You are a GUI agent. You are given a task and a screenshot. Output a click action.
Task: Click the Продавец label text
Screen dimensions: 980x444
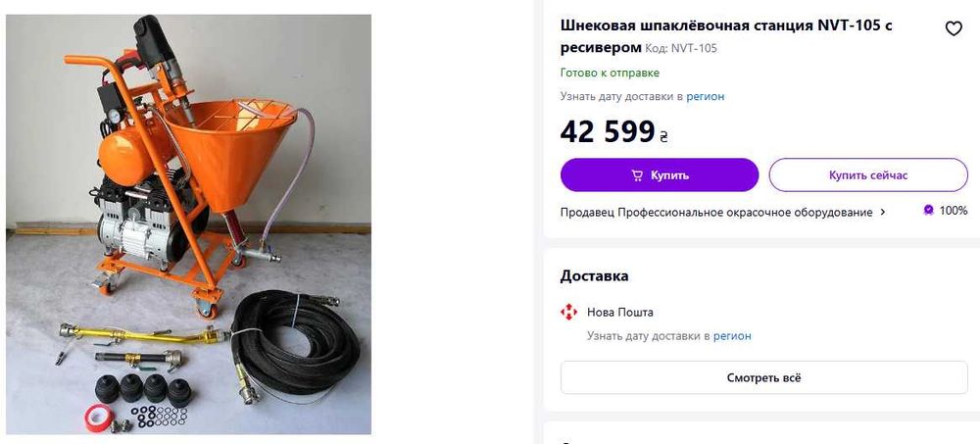tap(587, 212)
